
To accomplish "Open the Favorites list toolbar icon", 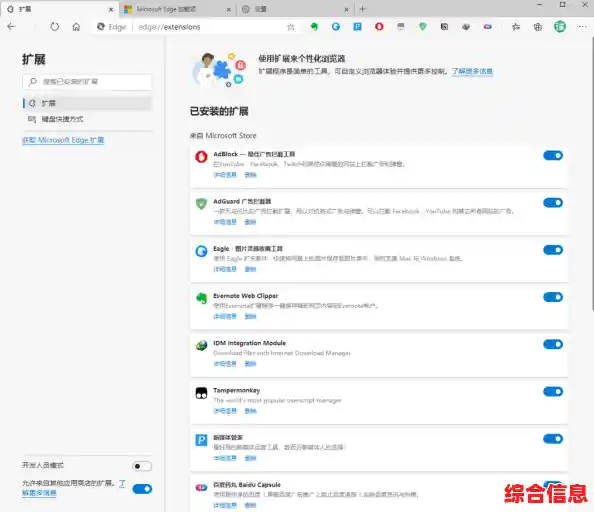I will coord(516,27).
